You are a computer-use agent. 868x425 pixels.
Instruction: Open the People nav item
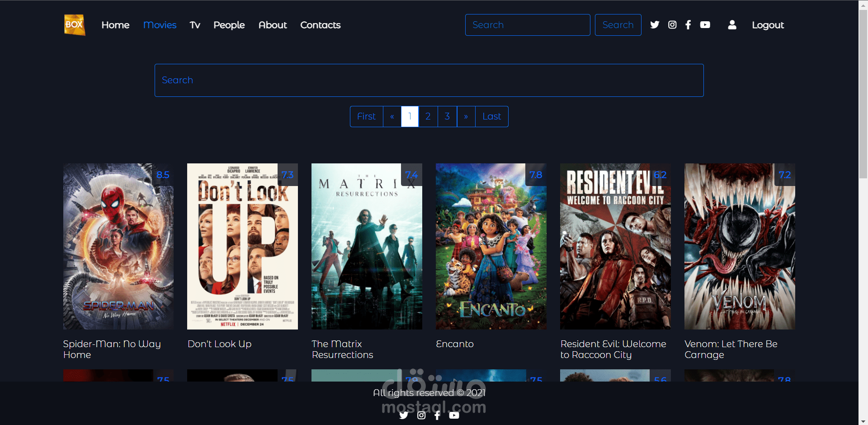coord(229,25)
